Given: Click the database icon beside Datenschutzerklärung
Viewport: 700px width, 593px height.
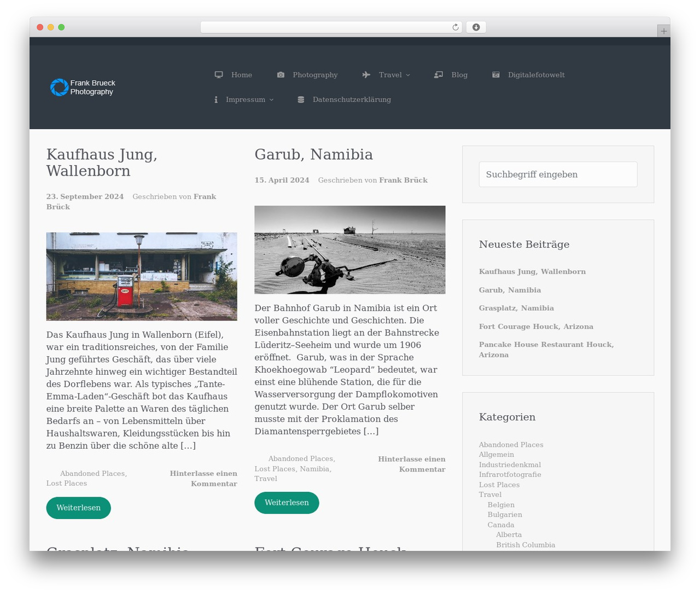Looking at the screenshot, I should click(x=301, y=100).
